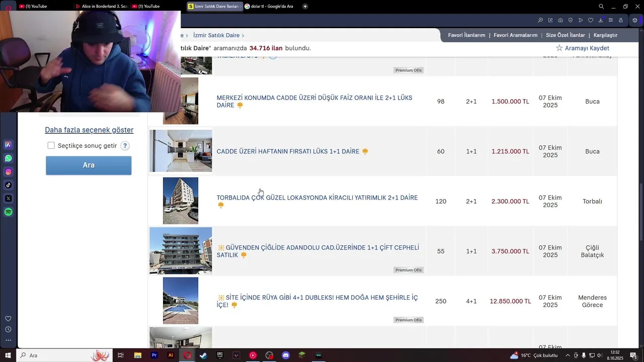Screen dimensions: 644x362
Task: Open the extensions cube icon
Action: click(x=635, y=20)
